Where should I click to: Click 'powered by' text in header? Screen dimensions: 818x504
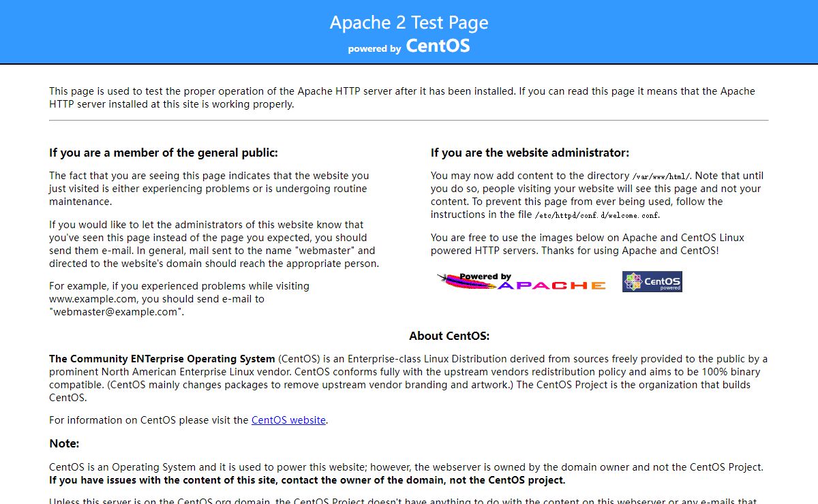(374, 49)
